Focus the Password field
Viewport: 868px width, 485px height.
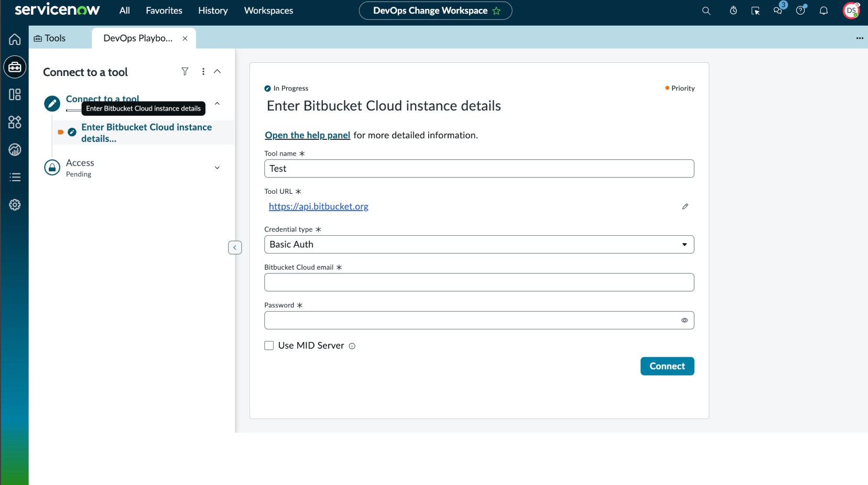pos(479,320)
